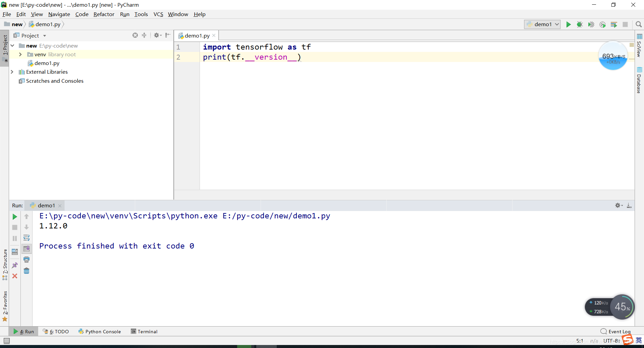Open the demo1 run configuration dropdown
This screenshot has width=644, height=348.
click(542, 24)
